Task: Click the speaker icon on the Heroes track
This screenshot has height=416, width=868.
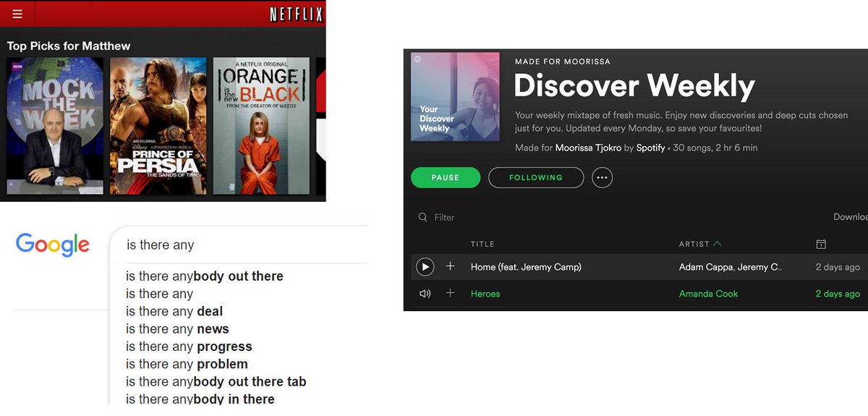Action: 425,294
